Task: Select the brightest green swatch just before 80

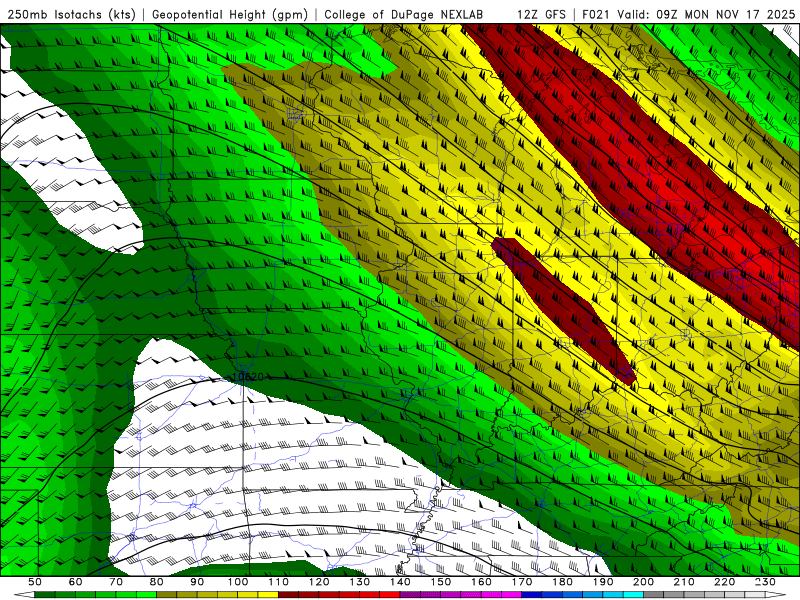Action: point(146,595)
